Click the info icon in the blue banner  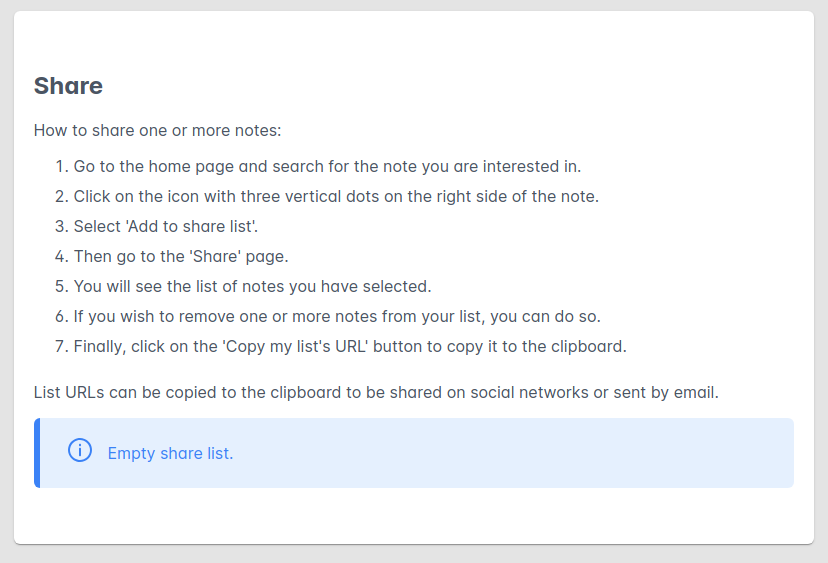(x=80, y=451)
